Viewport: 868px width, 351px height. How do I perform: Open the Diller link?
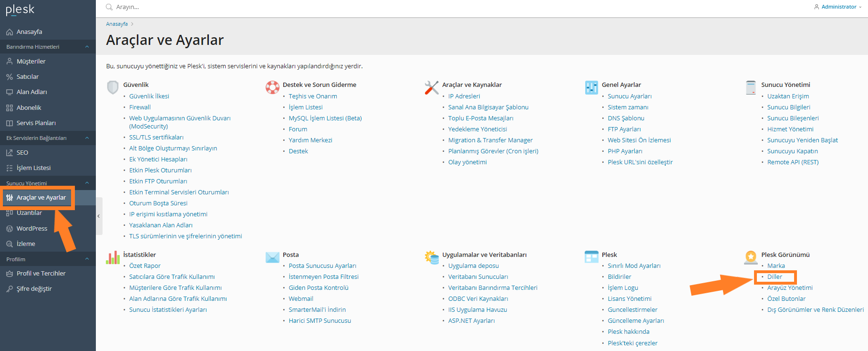pos(775,277)
